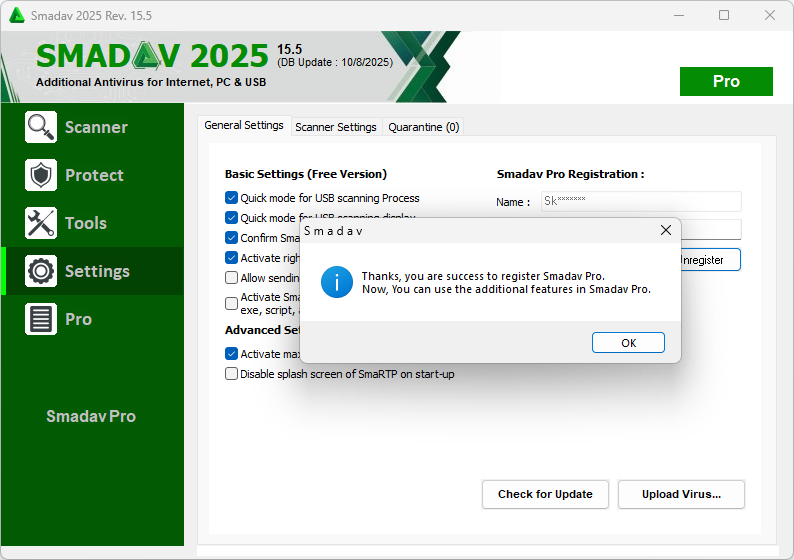
Task: Select Protect label in sidebar
Action: point(94,175)
